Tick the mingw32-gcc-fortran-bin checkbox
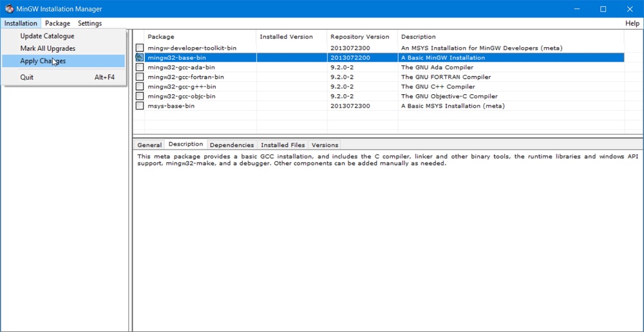 tap(140, 77)
